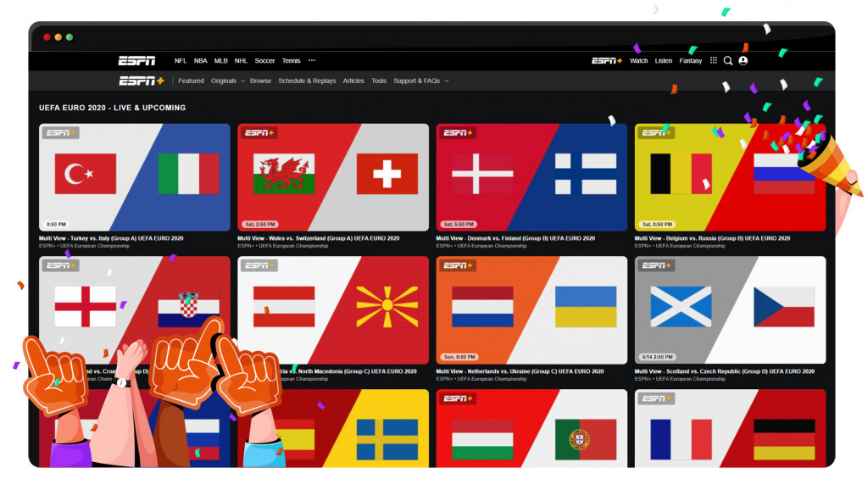Go to Listen
The width and height of the screenshot is (868, 479).
tap(663, 61)
